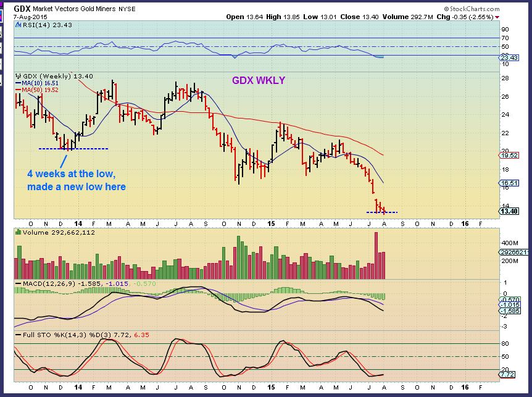Click the Chg -0.35 (-2.55%) readout
Viewport: 532px width, 397px height.
(x=465, y=17)
